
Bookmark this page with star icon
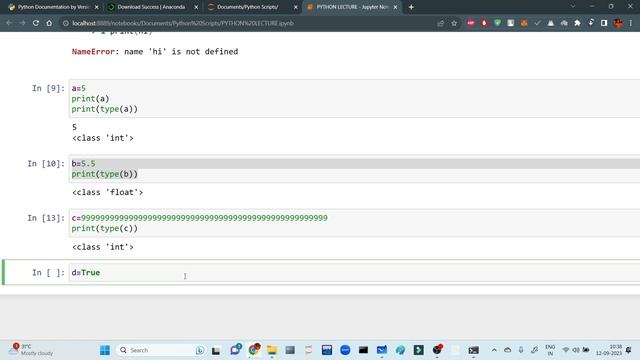tap(454, 23)
